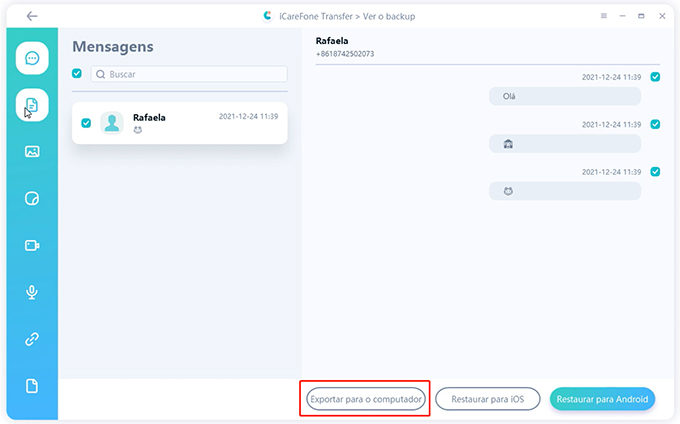Click conversation date 2021-12-24 11:39 in list
Image resolution: width=680 pixels, height=424 pixels.
pos(248,116)
